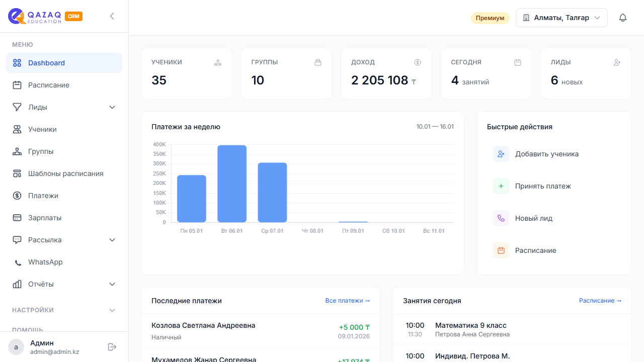Click the Шаблоны расписания layout icon
The height and width of the screenshot is (362, 644).
17,173
